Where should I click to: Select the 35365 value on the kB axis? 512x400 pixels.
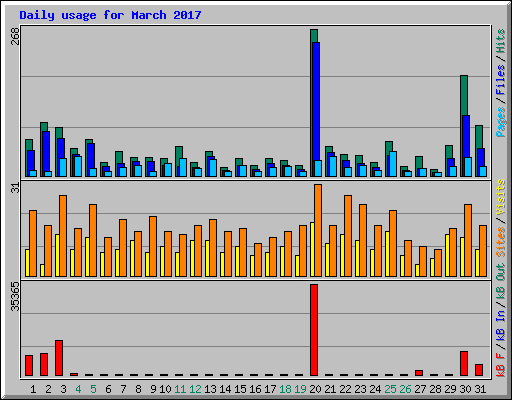[15, 296]
